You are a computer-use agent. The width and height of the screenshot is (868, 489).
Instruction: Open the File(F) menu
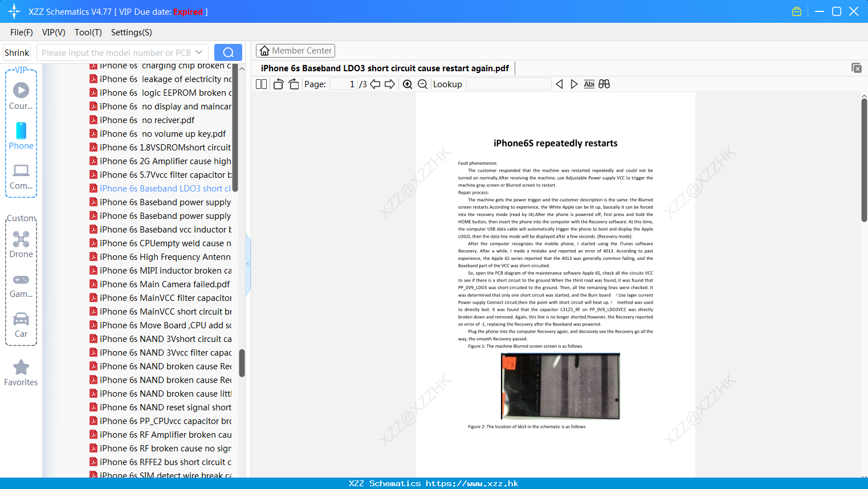tap(22, 32)
